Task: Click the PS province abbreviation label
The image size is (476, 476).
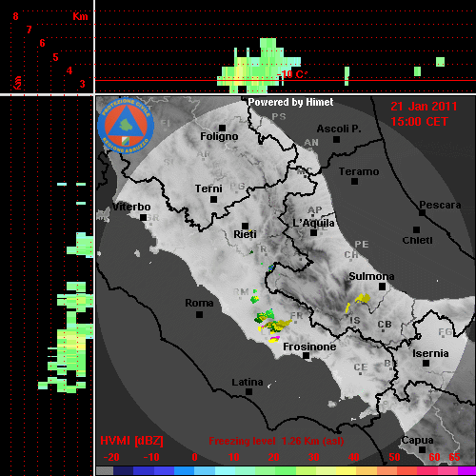Action: 279,116
